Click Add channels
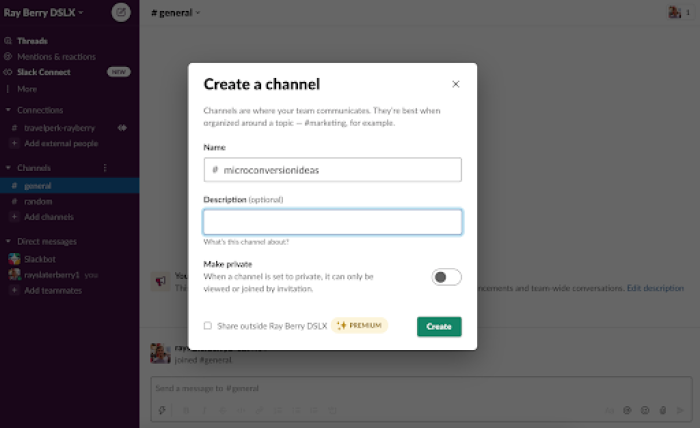700x428 pixels. tap(49, 217)
